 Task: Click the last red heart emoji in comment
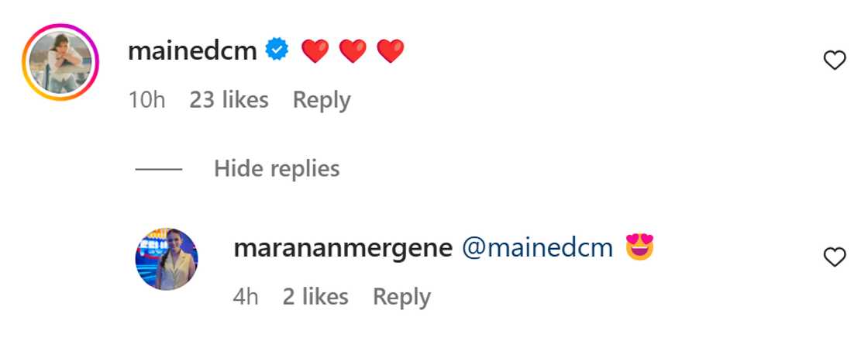pos(391,51)
